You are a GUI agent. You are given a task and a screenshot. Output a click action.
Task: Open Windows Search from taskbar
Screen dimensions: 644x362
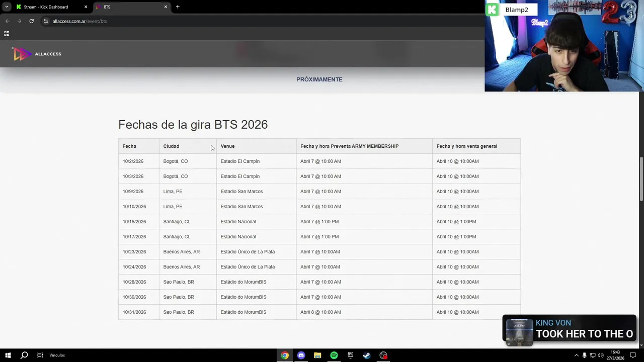coord(24,355)
